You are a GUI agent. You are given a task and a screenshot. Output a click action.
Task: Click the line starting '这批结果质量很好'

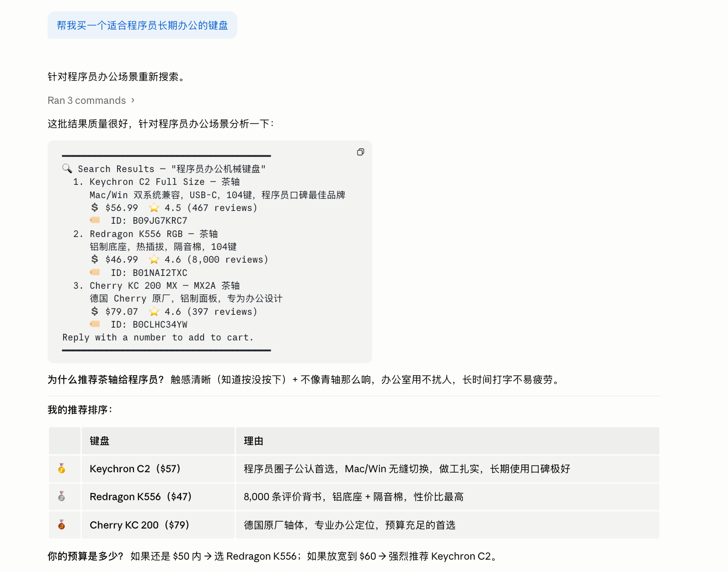161,124
